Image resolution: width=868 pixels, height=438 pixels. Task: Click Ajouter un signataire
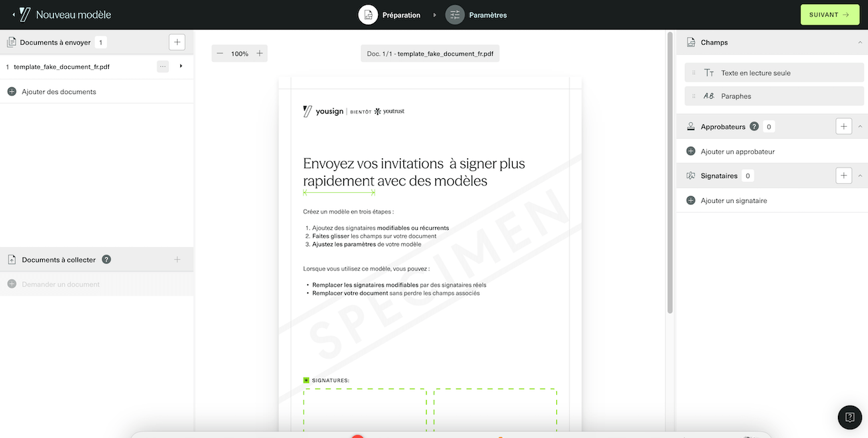coord(733,200)
